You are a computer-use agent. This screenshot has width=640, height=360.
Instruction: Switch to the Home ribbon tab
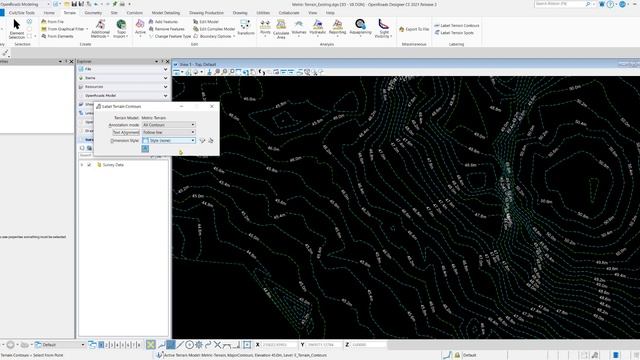click(49, 13)
